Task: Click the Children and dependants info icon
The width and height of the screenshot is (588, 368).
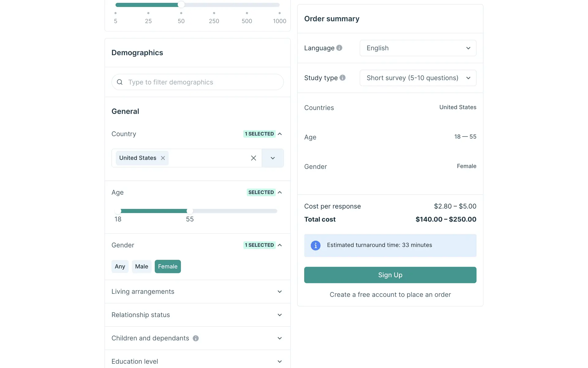Action: (196, 338)
